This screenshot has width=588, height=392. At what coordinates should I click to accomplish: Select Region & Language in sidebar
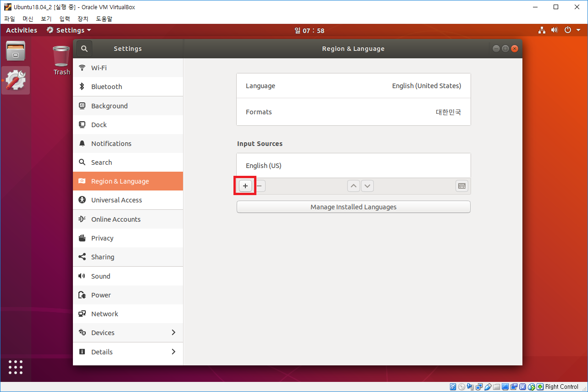coord(128,181)
